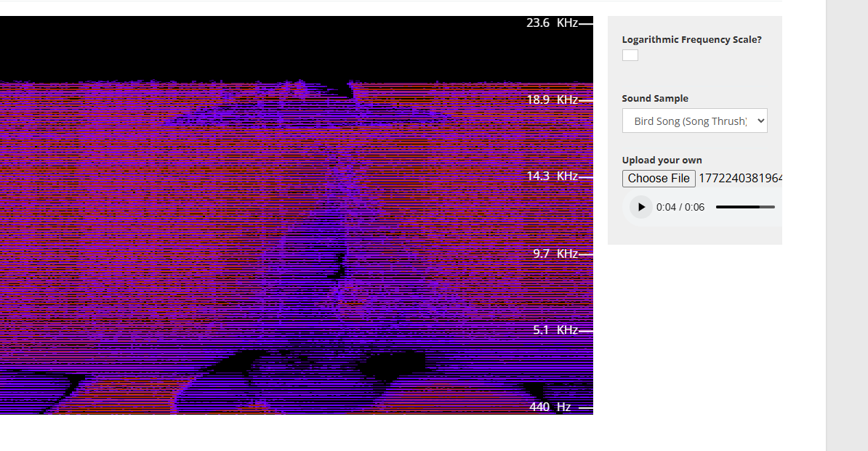The width and height of the screenshot is (868, 451).
Task: Play the uploaded audio clip
Action: point(641,207)
